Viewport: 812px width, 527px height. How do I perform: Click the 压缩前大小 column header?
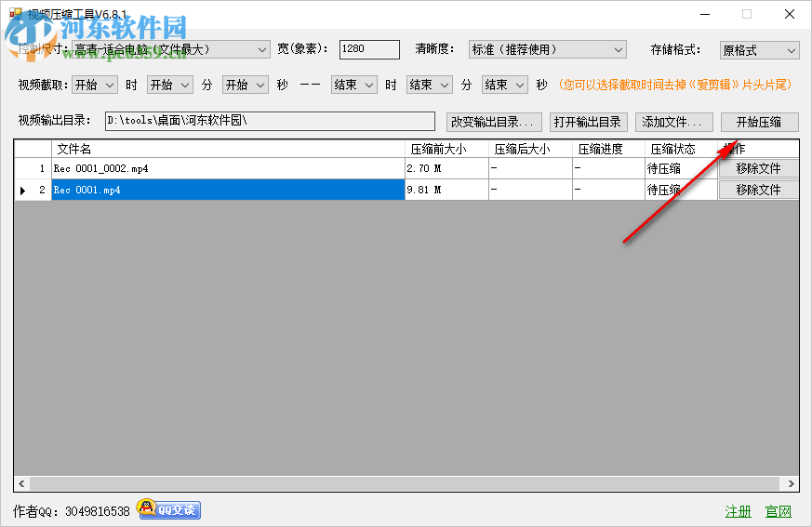pyautogui.click(x=446, y=149)
